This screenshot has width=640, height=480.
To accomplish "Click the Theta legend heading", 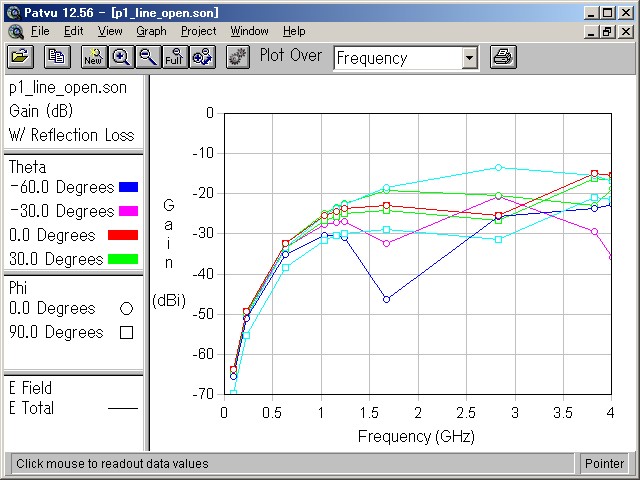I will point(27,167).
